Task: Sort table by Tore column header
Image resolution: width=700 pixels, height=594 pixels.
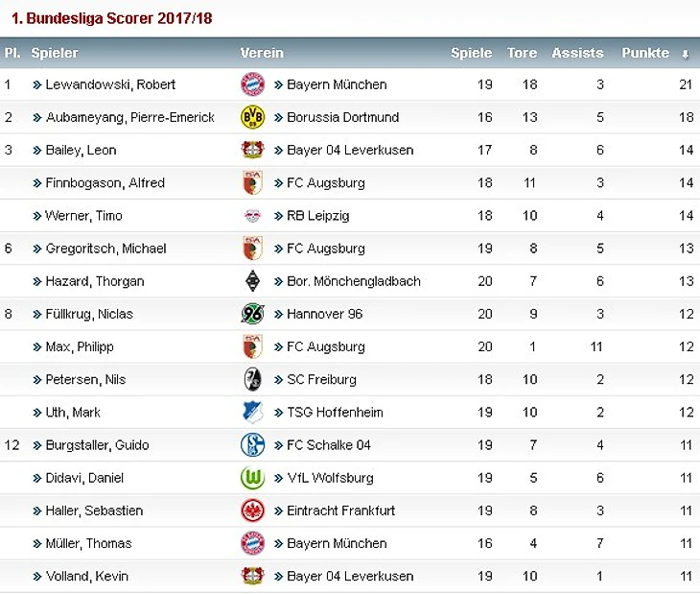Action: (522, 54)
